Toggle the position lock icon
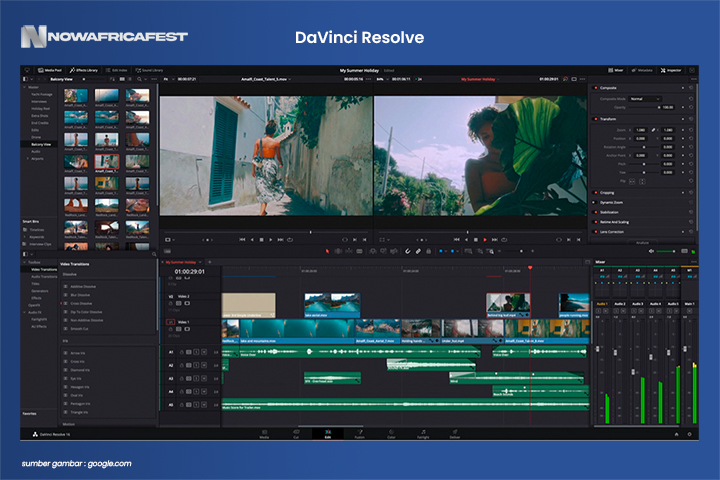 428,251
